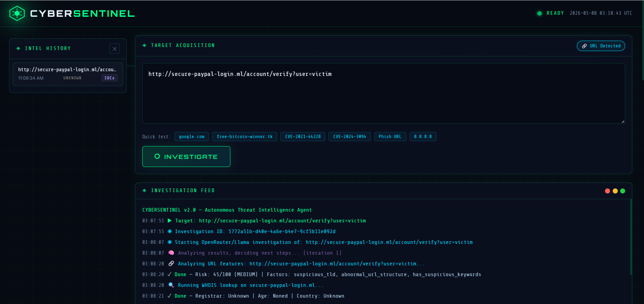Image resolution: width=644 pixels, height=304 pixels.
Task: Click the Investigation ID 5772a51b value
Action: click(x=282, y=231)
